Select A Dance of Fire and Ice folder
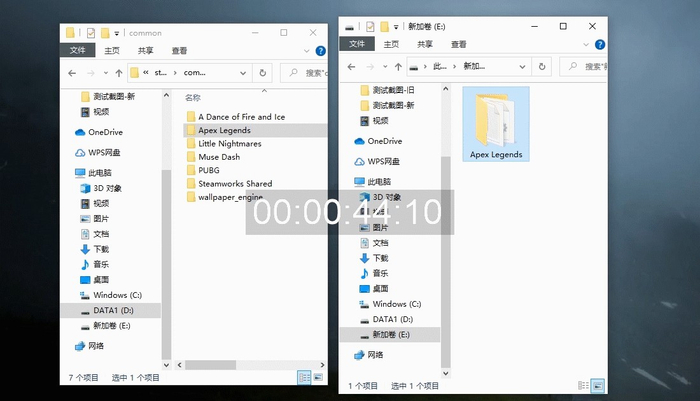Viewport: 700px width, 401px height. [236, 117]
